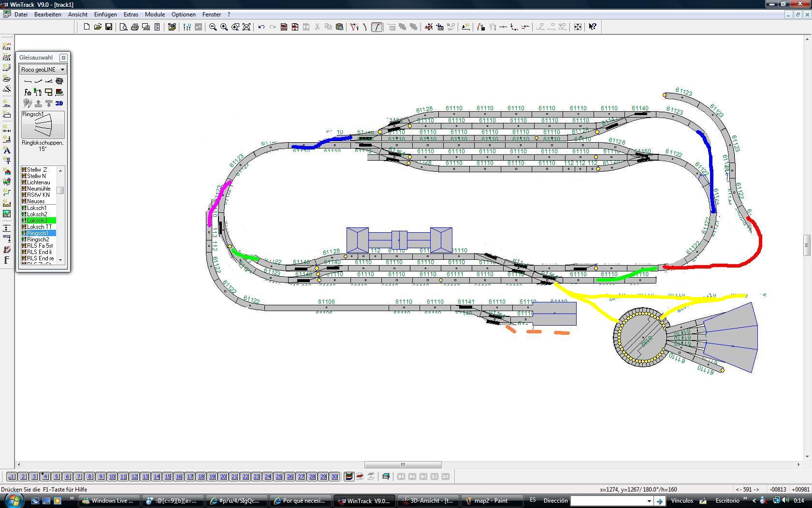This screenshot has width=812, height=508.
Task: Switch to map2 - Paint taskbar button
Action: coord(492,501)
